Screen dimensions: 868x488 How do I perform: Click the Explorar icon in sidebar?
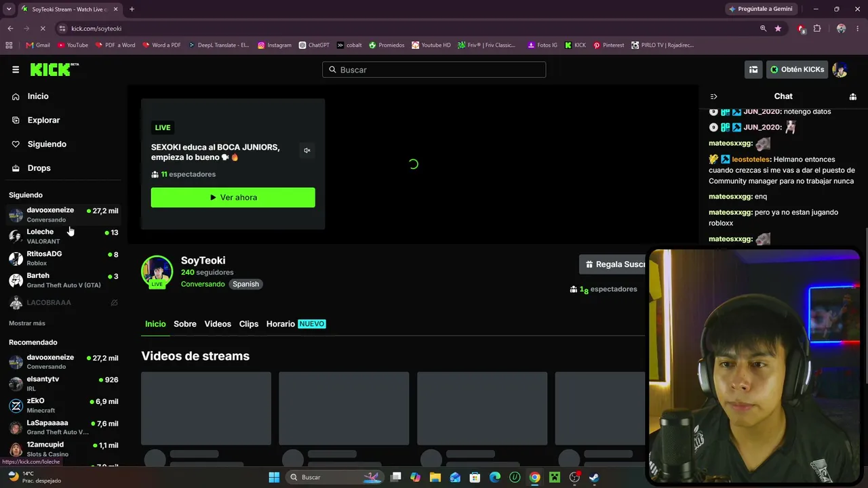[16, 120]
